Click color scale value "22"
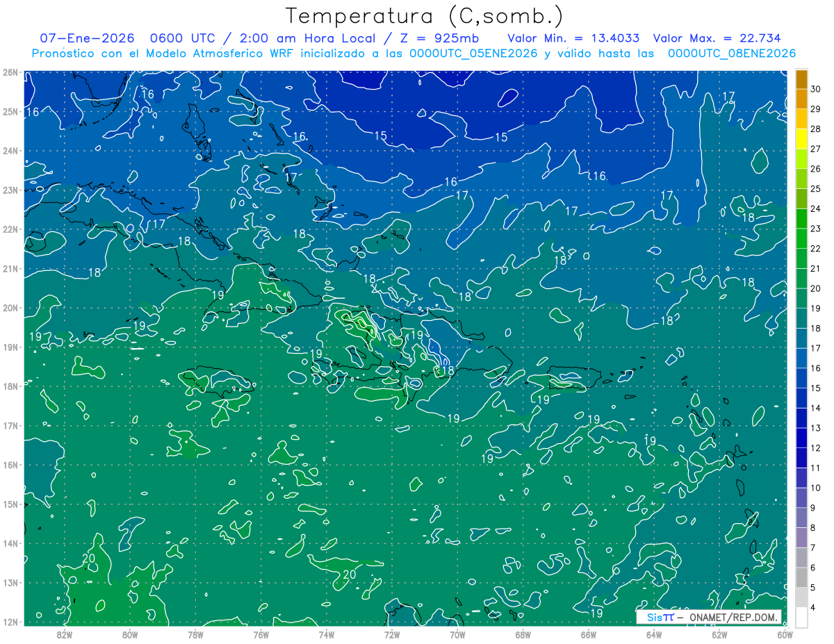 [816, 249]
